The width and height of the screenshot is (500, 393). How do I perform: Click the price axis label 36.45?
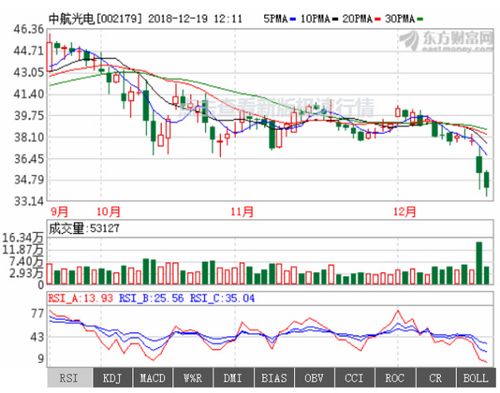click(29, 159)
